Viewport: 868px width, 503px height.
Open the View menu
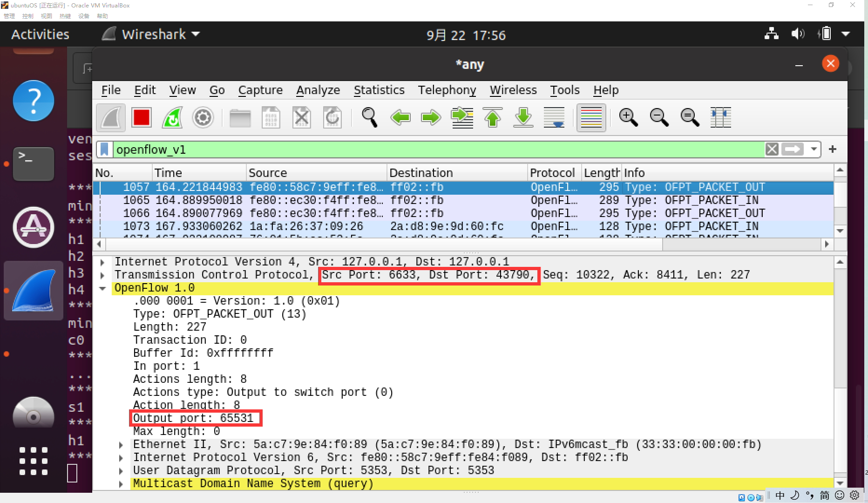point(183,90)
